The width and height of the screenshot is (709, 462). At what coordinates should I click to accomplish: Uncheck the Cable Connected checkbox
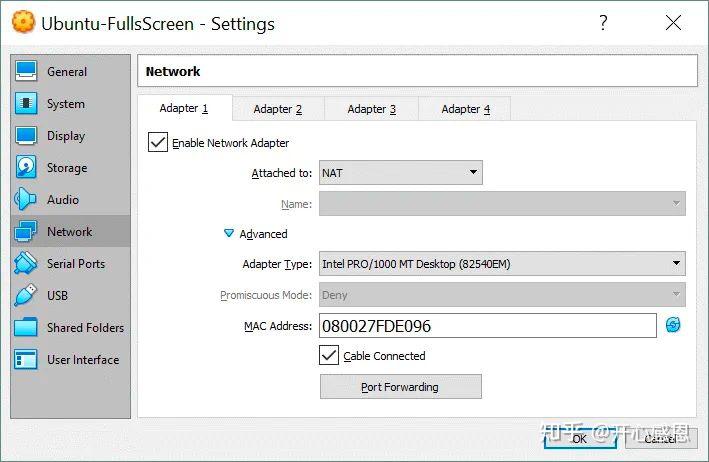[329, 355]
